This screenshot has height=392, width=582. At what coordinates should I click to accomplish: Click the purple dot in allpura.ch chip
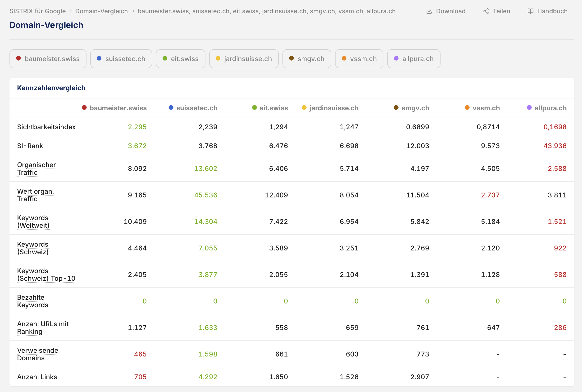pos(396,58)
